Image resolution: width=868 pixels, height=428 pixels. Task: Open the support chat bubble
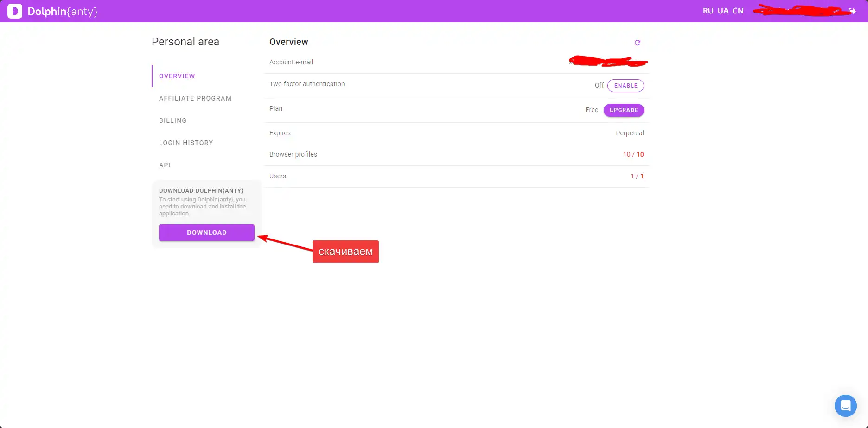click(846, 406)
